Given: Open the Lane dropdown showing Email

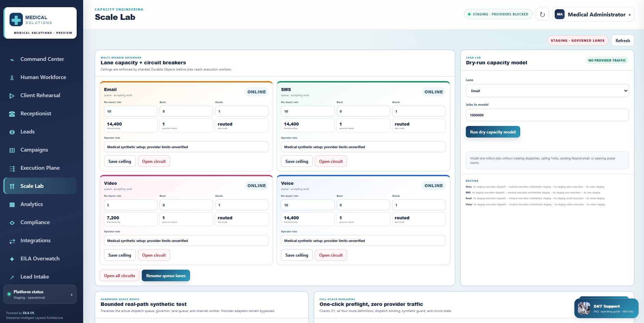Looking at the screenshot, I should pyautogui.click(x=547, y=91).
